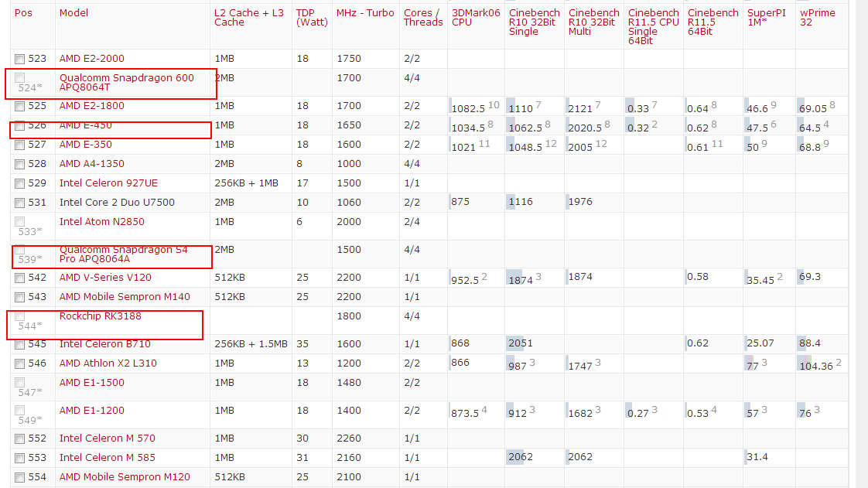This screenshot has width=868, height=488.
Task: Tick the checkbox for 542 AMD V-Series V120
Action: click(x=20, y=278)
